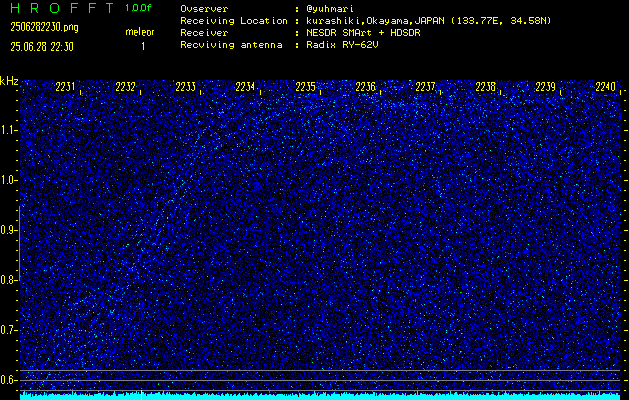
Task: Click the 2240 time tick label
Action: [605, 87]
